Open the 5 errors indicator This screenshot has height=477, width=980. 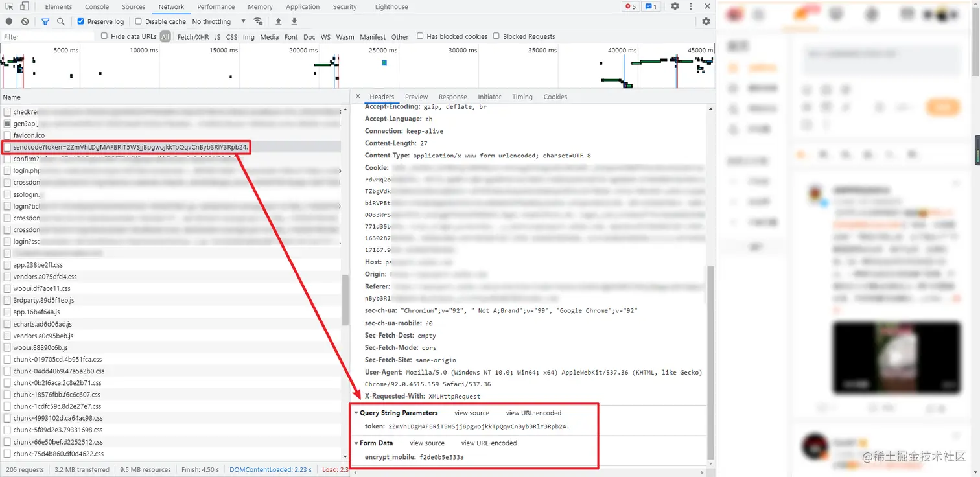tap(630, 6)
